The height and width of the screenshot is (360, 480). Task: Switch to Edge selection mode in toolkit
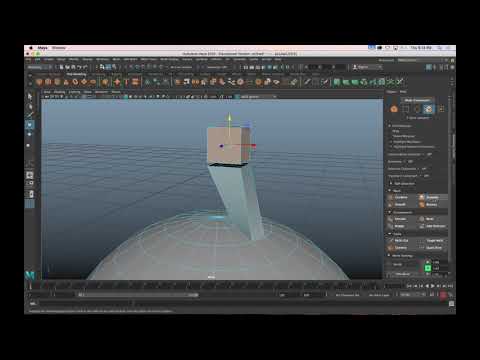(x=417, y=109)
